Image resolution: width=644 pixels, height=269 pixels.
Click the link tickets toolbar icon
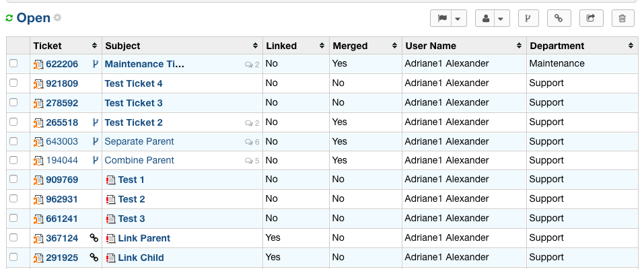tap(559, 19)
